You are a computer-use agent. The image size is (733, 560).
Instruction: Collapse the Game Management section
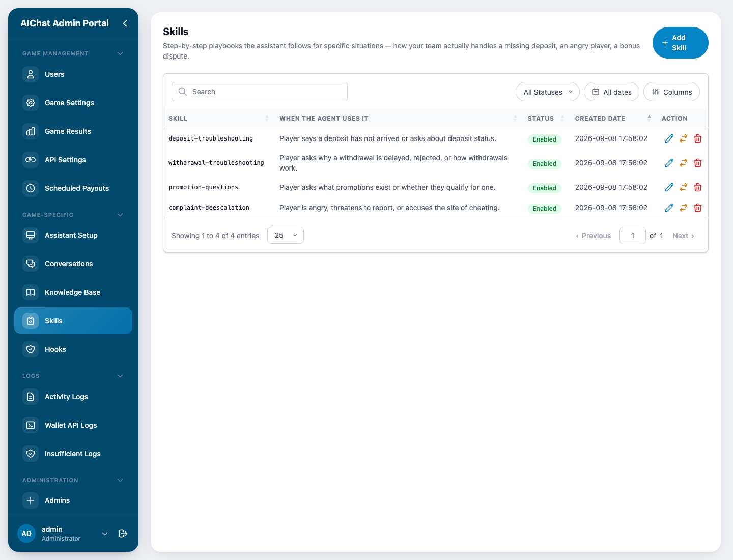[x=120, y=53]
